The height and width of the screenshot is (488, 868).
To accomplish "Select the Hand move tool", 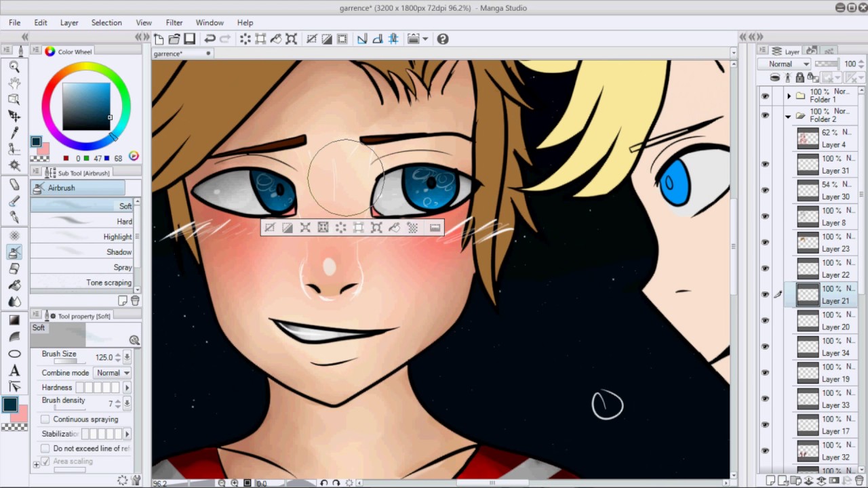I will coord(14,83).
